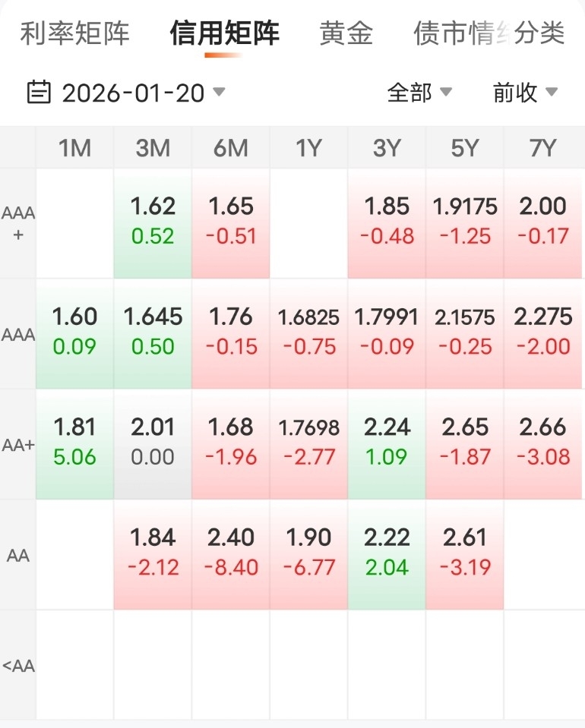The width and height of the screenshot is (585, 728).
Task: Select the 5Y column header
Action: click(x=465, y=148)
